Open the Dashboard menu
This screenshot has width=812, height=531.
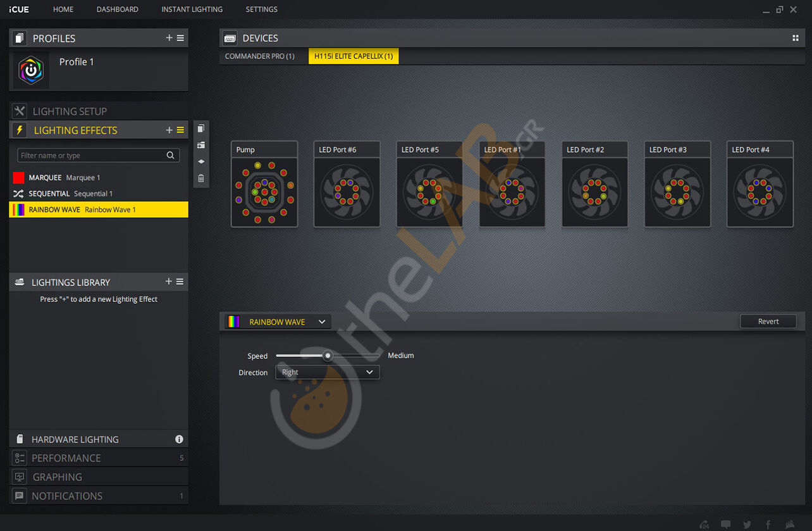[x=118, y=9]
